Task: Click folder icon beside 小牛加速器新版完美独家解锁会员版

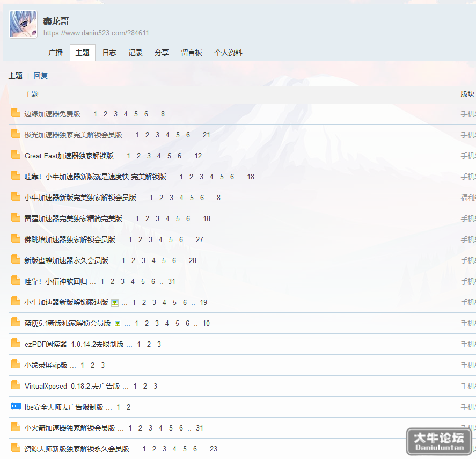Action: [16, 196]
